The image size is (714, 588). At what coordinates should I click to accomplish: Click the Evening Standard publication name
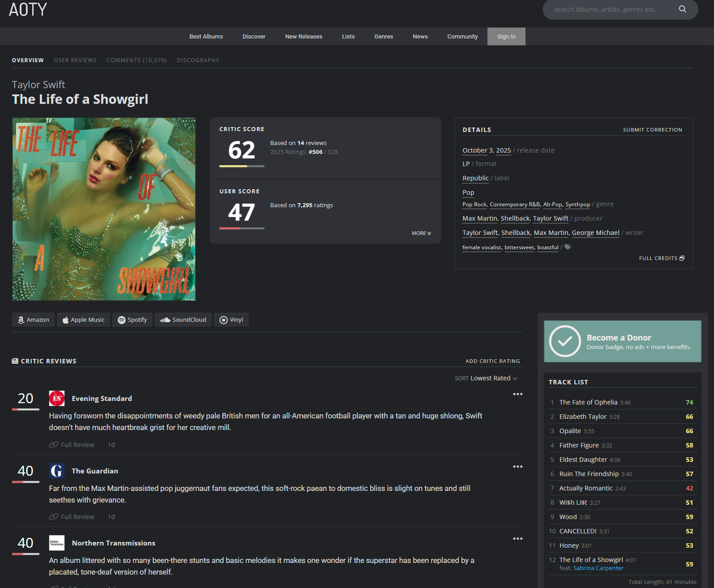click(102, 399)
